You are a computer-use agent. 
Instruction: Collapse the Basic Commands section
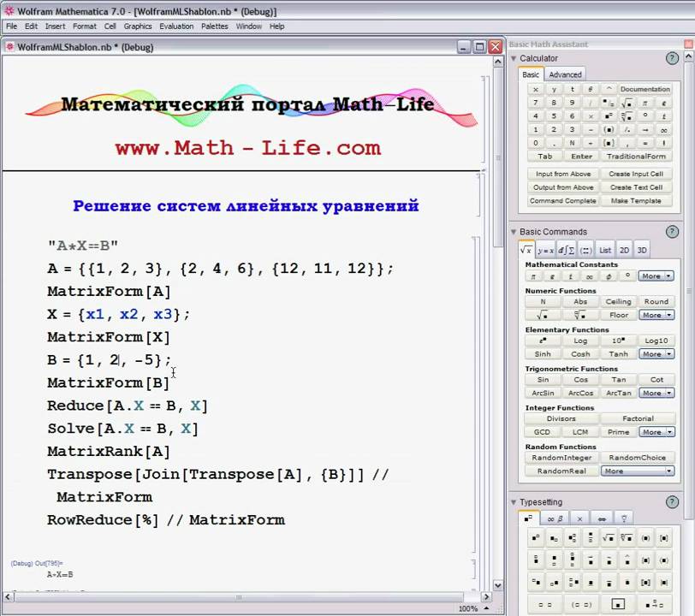pos(514,232)
